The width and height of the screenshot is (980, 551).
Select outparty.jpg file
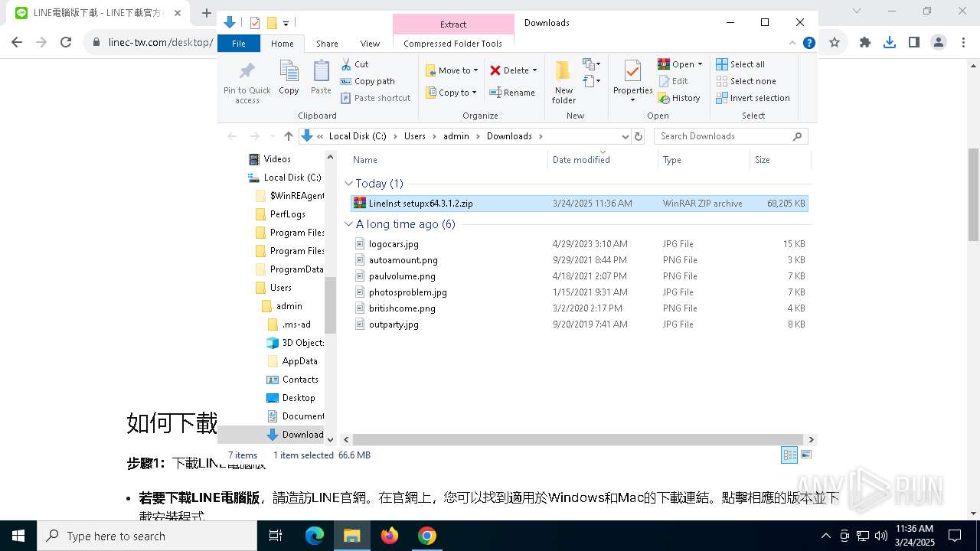point(579,324)
